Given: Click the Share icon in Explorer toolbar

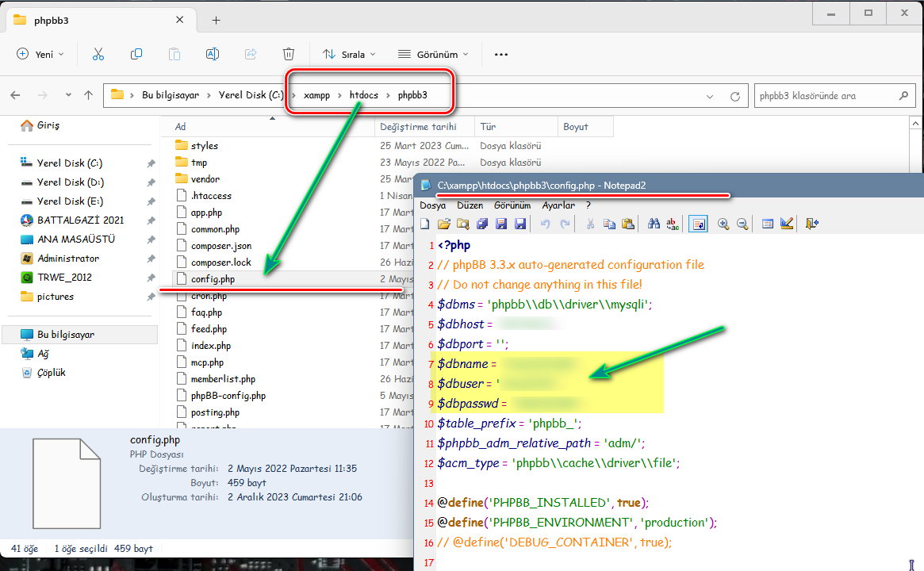Looking at the screenshot, I should tap(251, 54).
